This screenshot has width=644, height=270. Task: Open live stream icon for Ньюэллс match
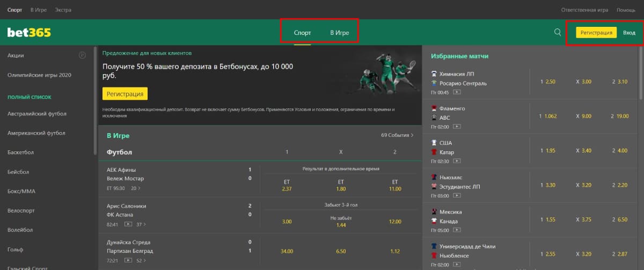(457, 196)
